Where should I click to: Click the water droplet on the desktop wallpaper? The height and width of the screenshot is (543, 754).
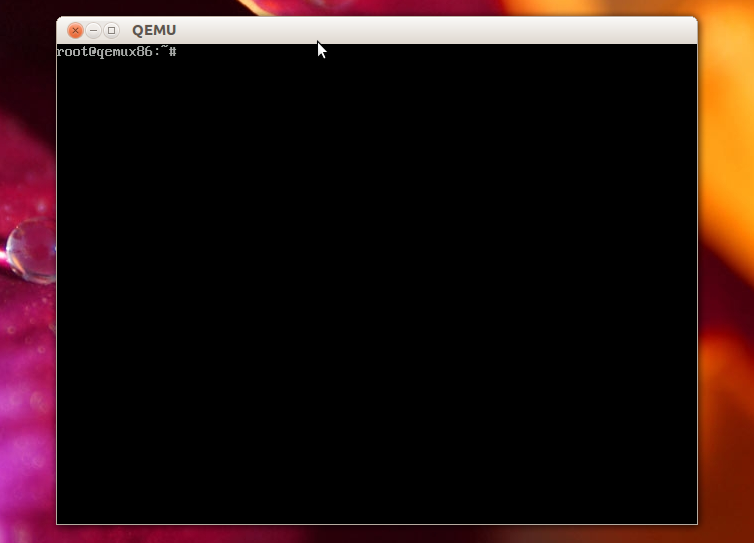coord(30,248)
